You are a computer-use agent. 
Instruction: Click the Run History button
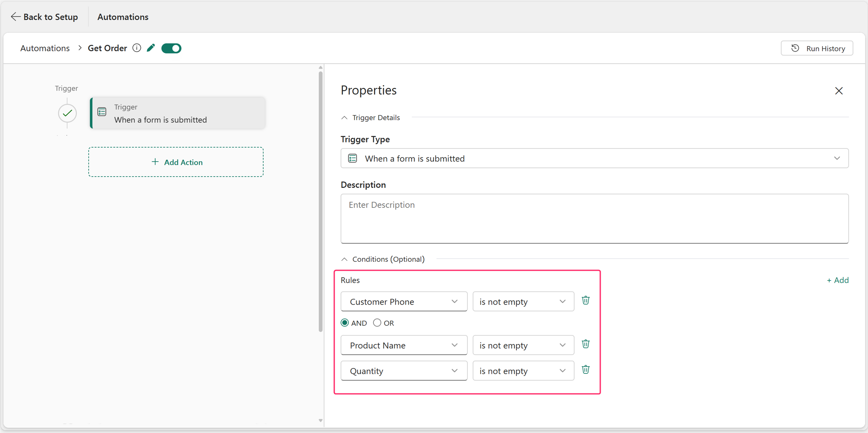817,48
